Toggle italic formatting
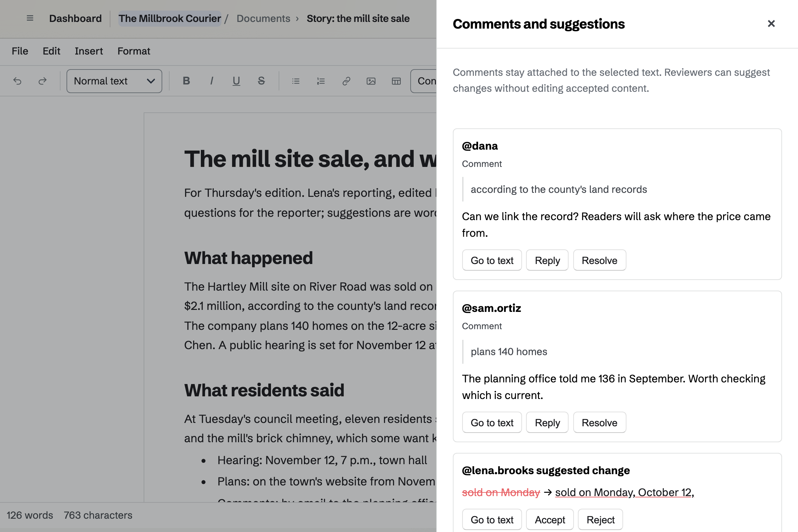The height and width of the screenshot is (532, 798). 211,81
